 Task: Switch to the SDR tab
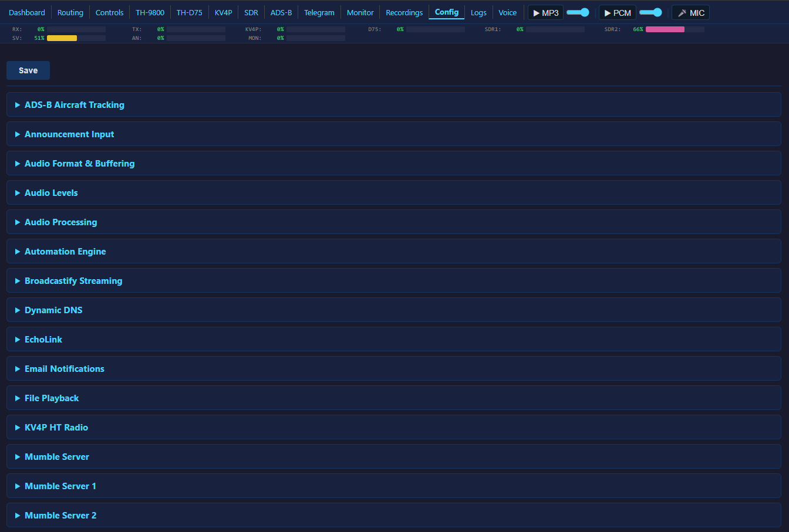(251, 12)
